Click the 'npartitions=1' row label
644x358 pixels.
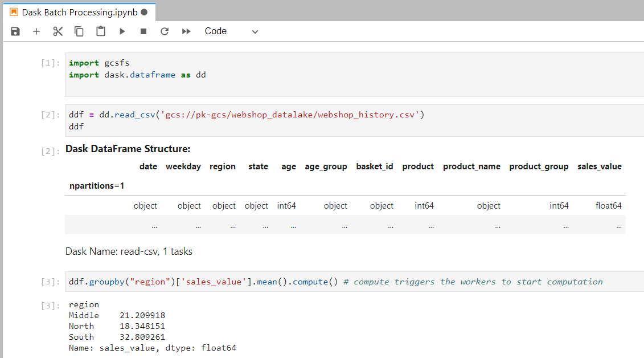(x=97, y=186)
